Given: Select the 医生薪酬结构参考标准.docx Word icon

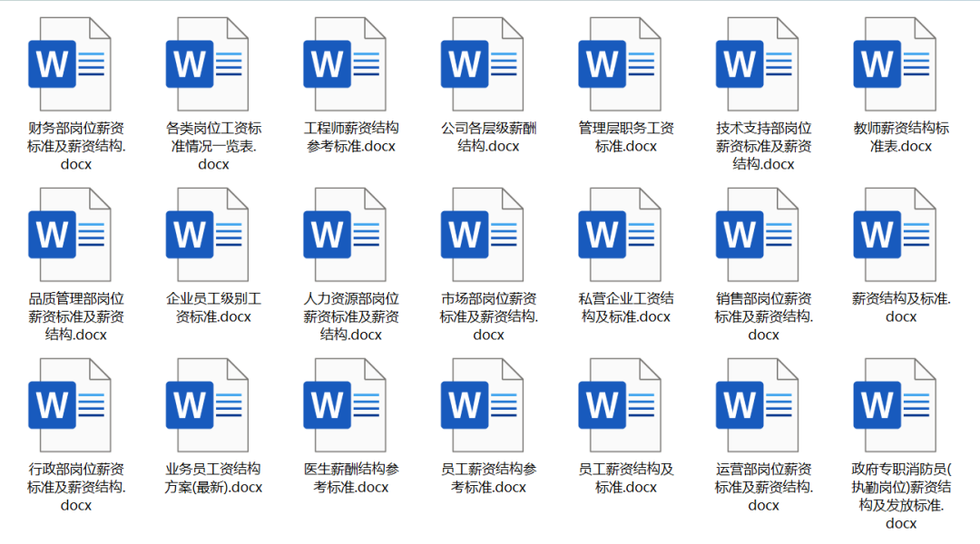Looking at the screenshot, I should [x=345, y=405].
